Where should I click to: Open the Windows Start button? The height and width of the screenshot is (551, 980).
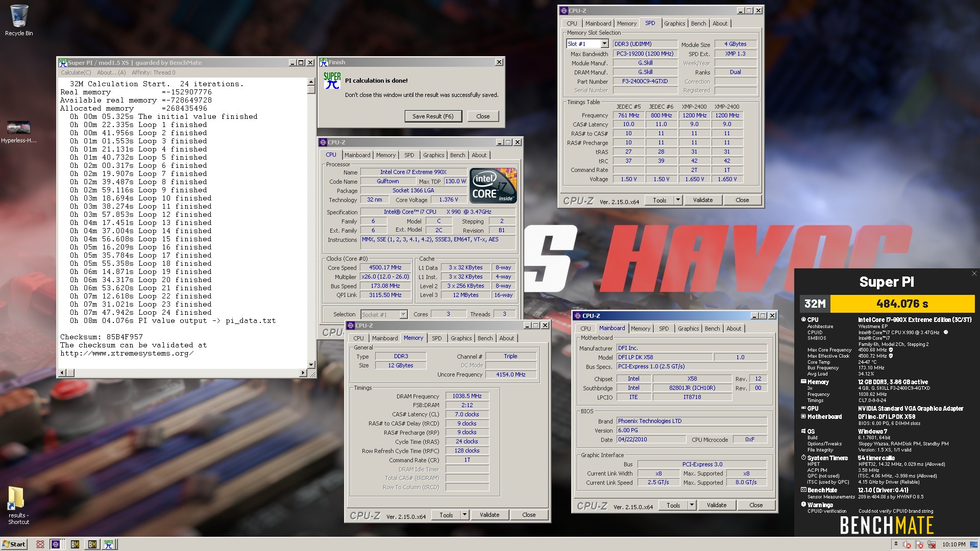point(14,544)
